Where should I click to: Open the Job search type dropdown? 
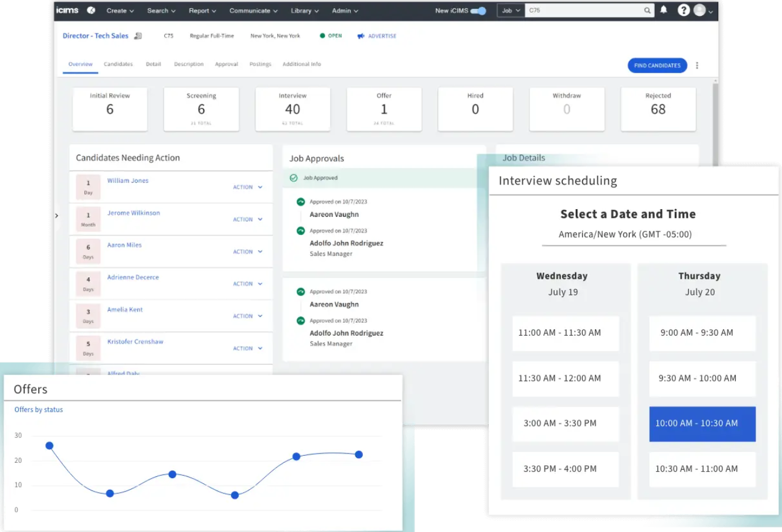pos(511,11)
